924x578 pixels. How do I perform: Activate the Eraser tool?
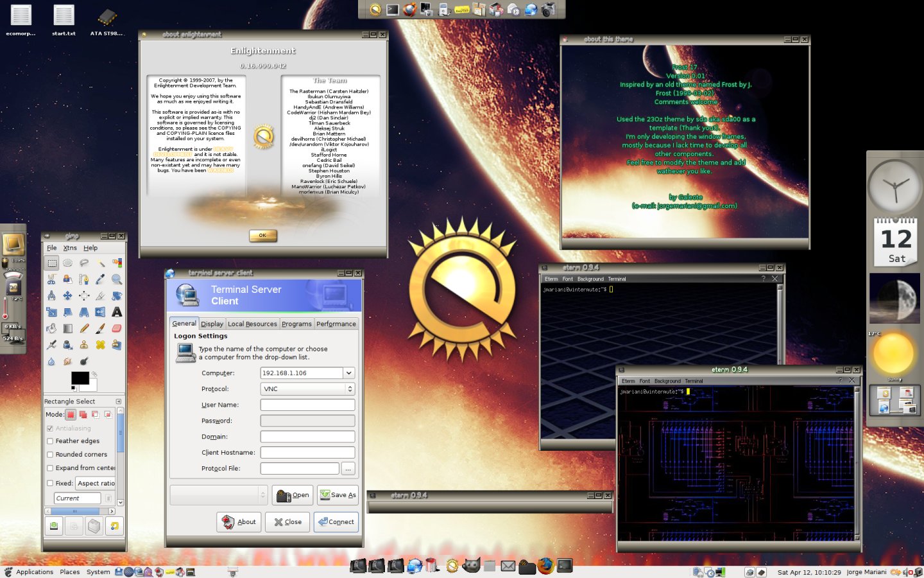[117, 328]
